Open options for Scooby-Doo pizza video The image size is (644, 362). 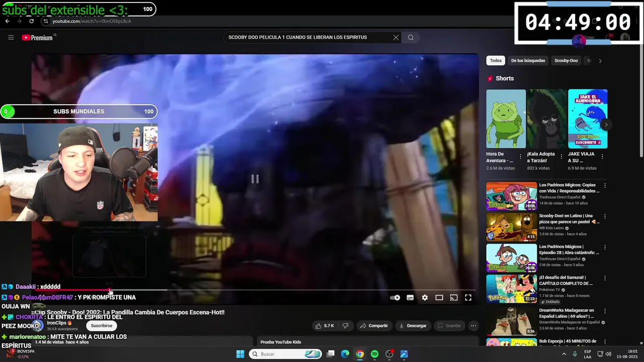point(605,216)
